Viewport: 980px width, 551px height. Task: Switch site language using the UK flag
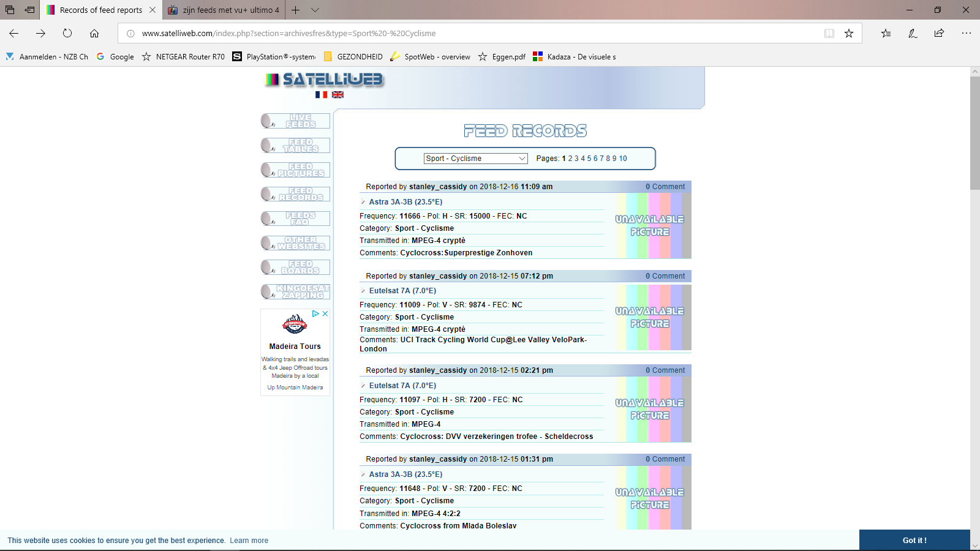tap(337, 95)
